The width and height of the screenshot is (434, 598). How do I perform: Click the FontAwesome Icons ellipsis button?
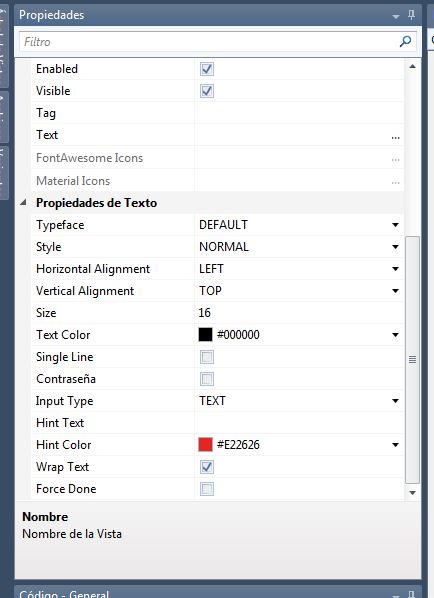tap(395, 159)
